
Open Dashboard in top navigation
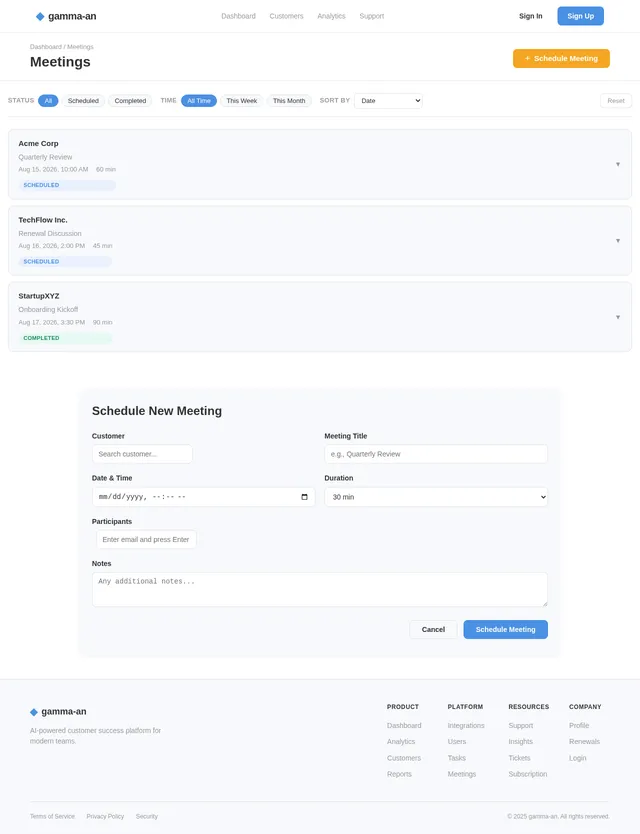pos(238,16)
